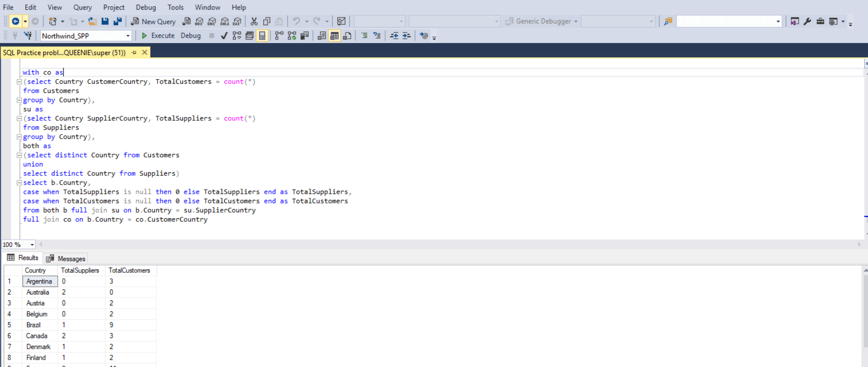
Task: Switch to the Messages tab
Action: (x=67, y=259)
